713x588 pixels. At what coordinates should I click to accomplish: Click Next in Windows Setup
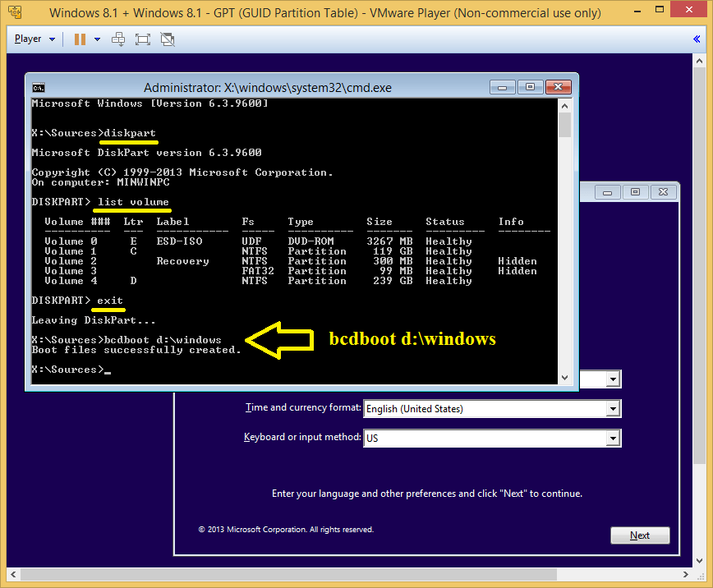640,535
